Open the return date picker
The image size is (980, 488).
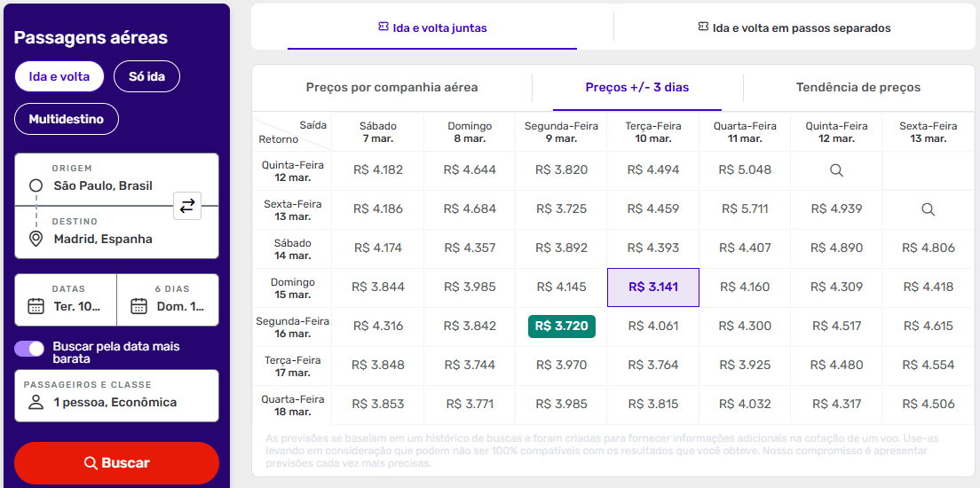168,299
